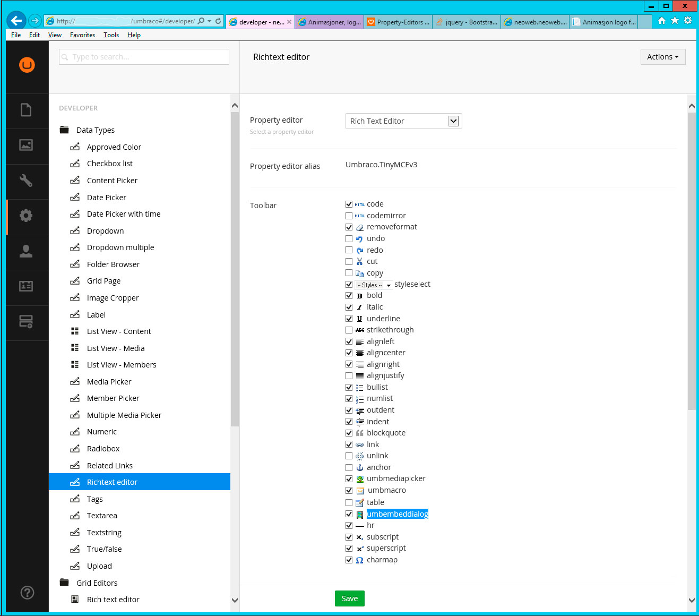
Task: Click the Data Types folder icon
Action: 65,130
